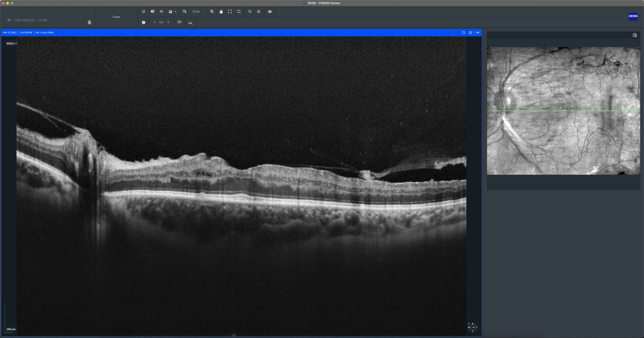The width and height of the screenshot is (644, 338).
Task: Click the plain printer icon
Action: point(162,12)
